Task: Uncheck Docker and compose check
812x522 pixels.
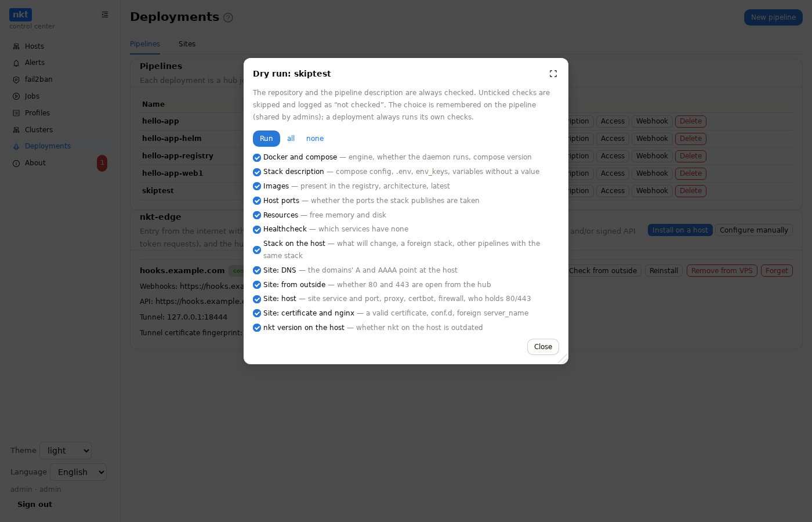Action: pyautogui.click(x=257, y=158)
